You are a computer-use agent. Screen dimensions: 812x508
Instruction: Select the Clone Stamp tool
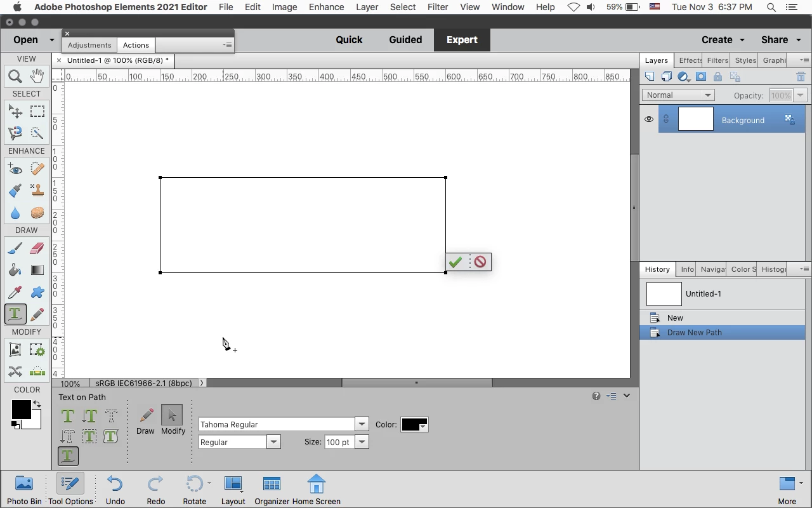[x=37, y=190]
